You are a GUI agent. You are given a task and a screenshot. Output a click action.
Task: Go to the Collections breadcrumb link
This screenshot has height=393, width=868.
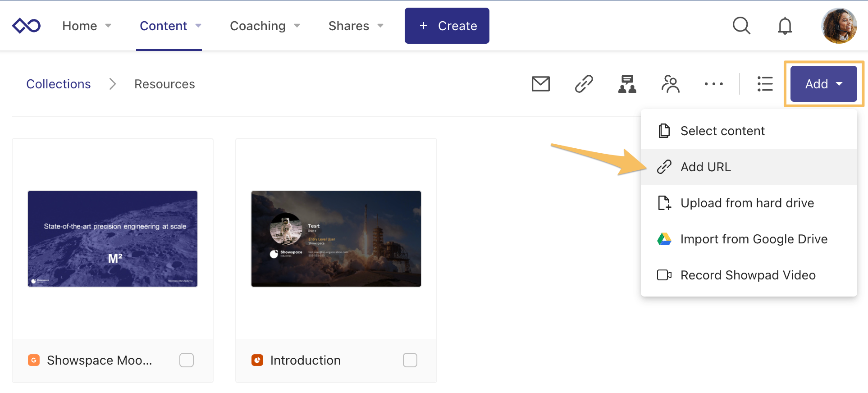pyautogui.click(x=59, y=84)
